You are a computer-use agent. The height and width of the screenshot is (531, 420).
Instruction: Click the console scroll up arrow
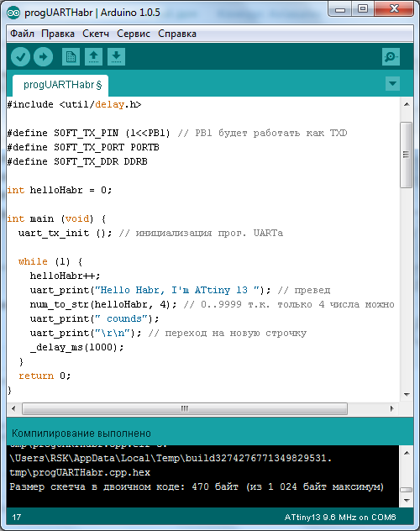(407, 453)
